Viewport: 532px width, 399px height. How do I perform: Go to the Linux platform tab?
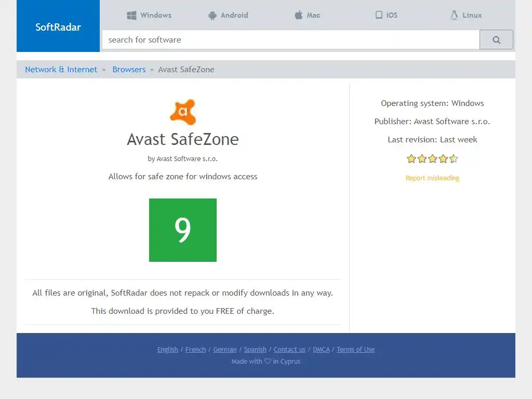coord(466,15)
